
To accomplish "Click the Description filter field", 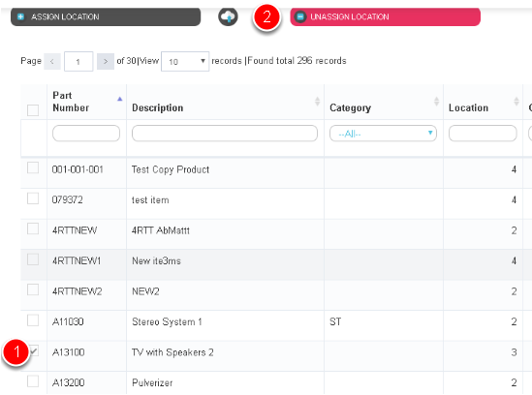I will coord(225,134).
